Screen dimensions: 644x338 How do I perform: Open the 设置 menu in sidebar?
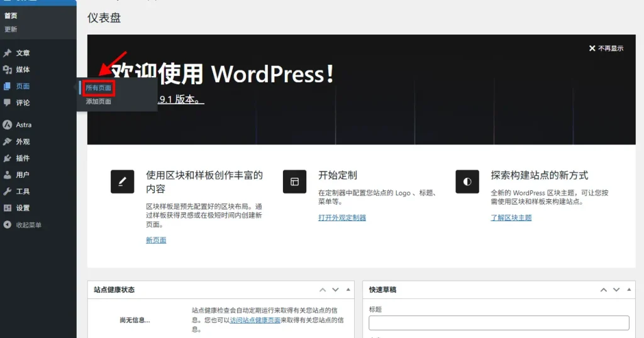coord(23,208)
